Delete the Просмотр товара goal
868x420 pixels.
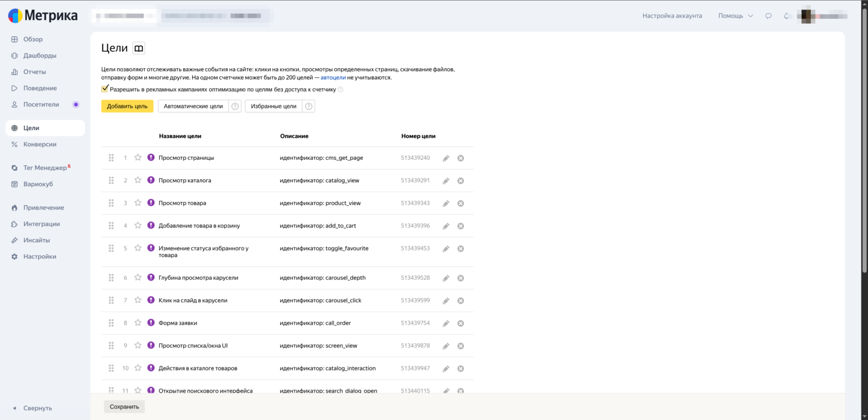pyautogui.click(x=461, y=203)
